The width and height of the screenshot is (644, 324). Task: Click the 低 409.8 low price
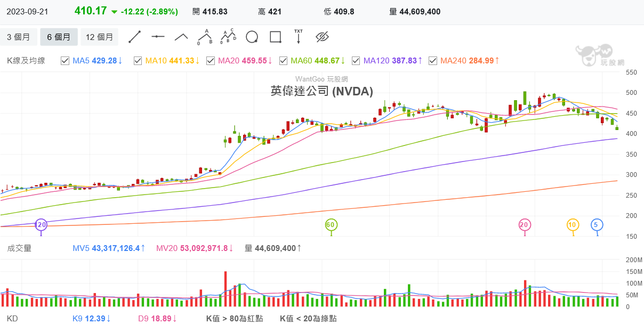click(x=339, y=12)
